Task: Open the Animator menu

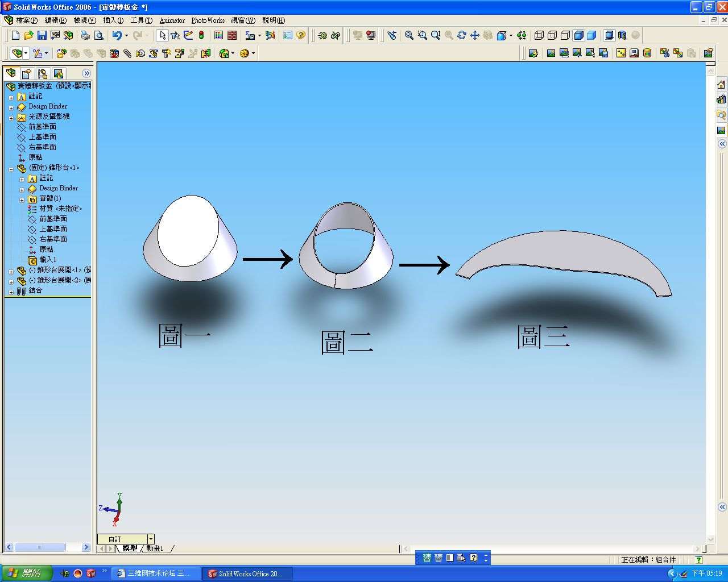Action: [172, 20]
